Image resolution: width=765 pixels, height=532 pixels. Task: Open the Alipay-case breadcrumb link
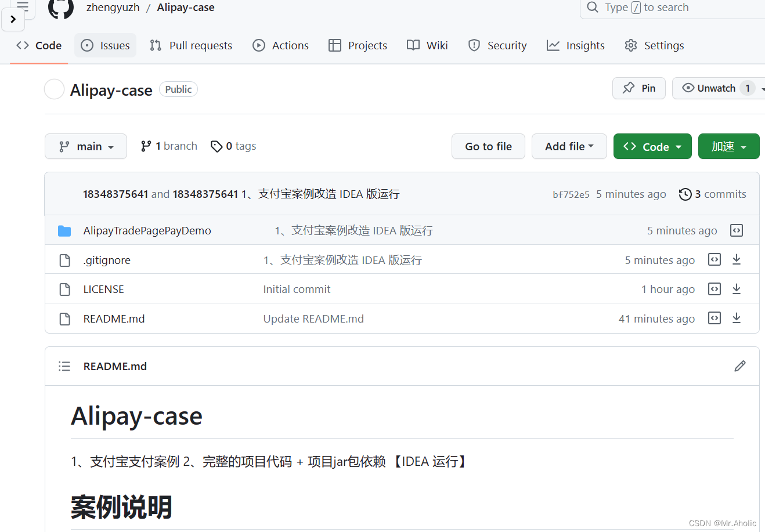(x=186, y=8)
